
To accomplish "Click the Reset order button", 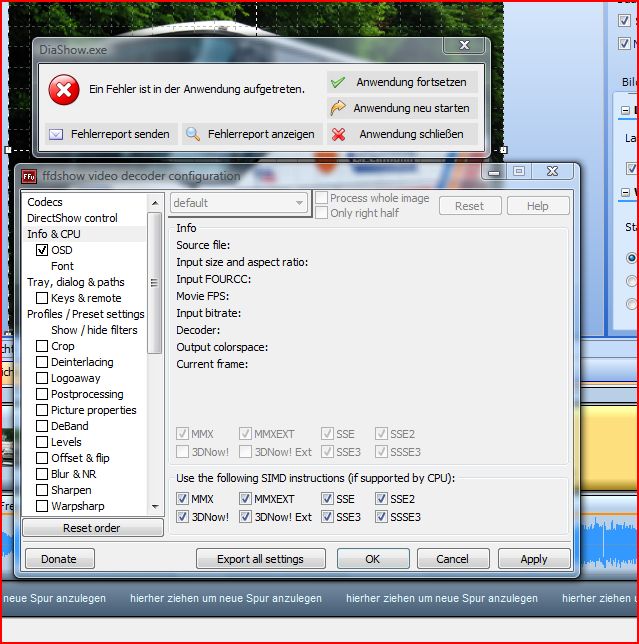I will (x=91, y=528).
